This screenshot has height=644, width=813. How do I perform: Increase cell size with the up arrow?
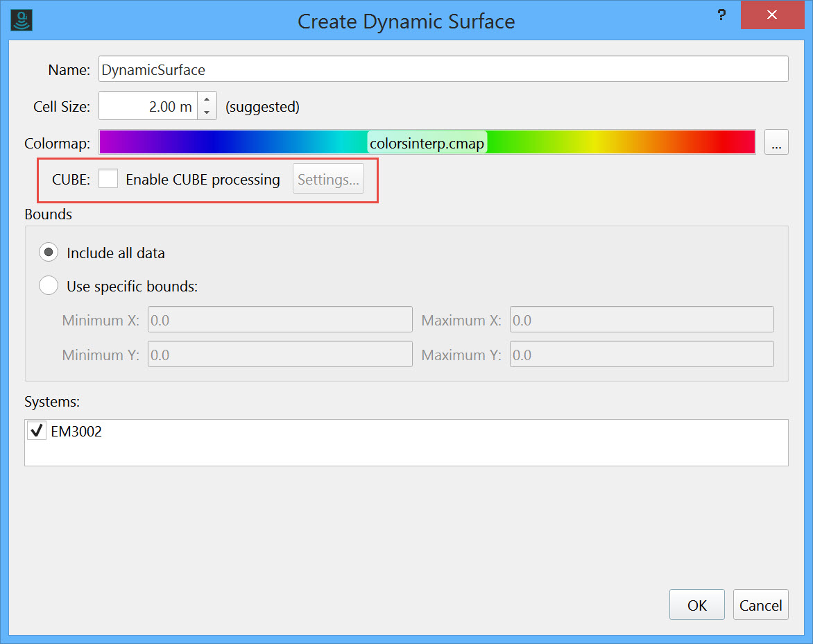pos(207,100)
